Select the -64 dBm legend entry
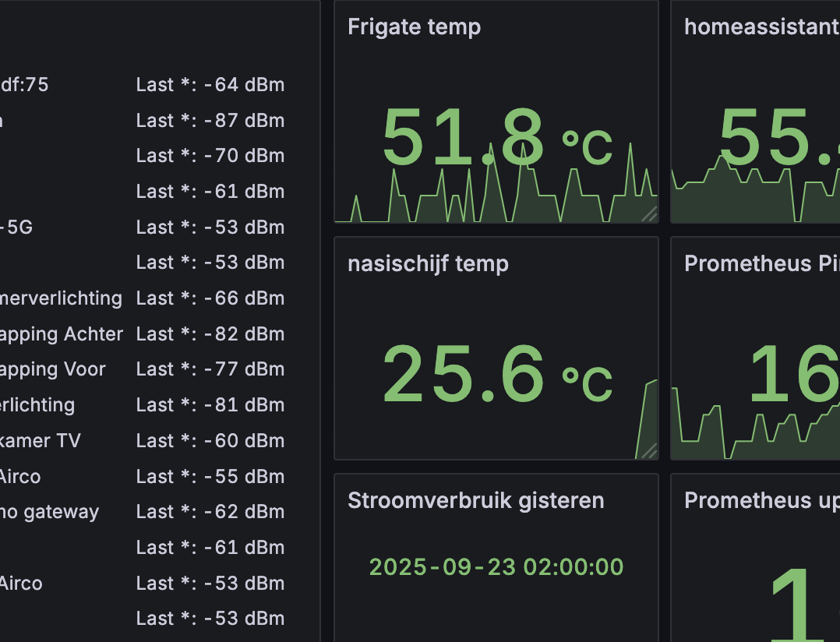The image size is (840, 642). pos(210,85)
